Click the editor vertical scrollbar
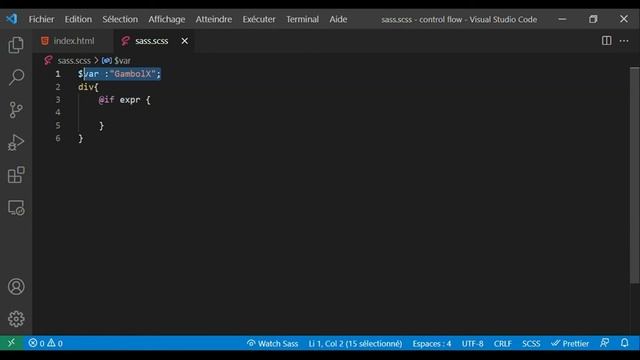Viewport: 640px width, 360px height. point(634,175)
